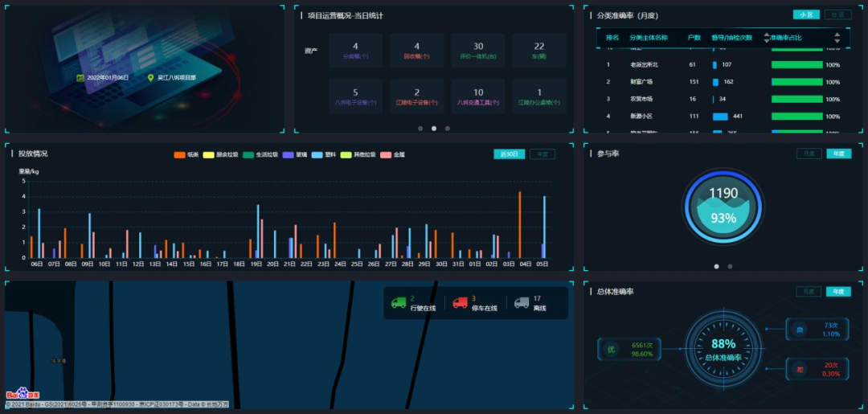Click the 农贸市场 table row name
Viewport: 868px width, 414px height.
click(641, 99)
